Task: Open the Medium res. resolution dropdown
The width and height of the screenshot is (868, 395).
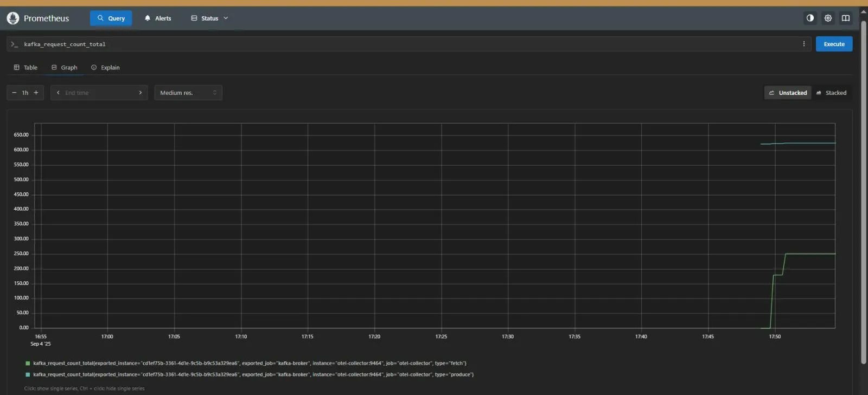Action: click(x=188, y=93)
